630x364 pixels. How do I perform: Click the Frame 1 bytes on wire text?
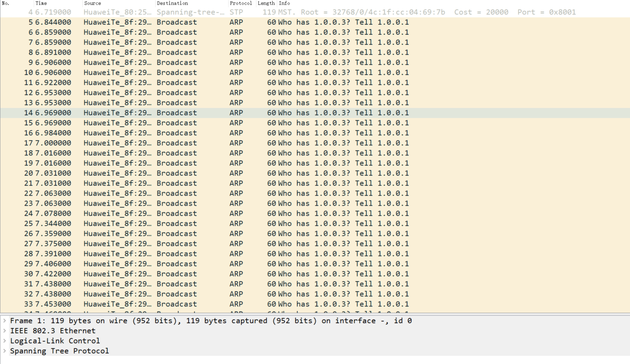[x=211, y=321]
